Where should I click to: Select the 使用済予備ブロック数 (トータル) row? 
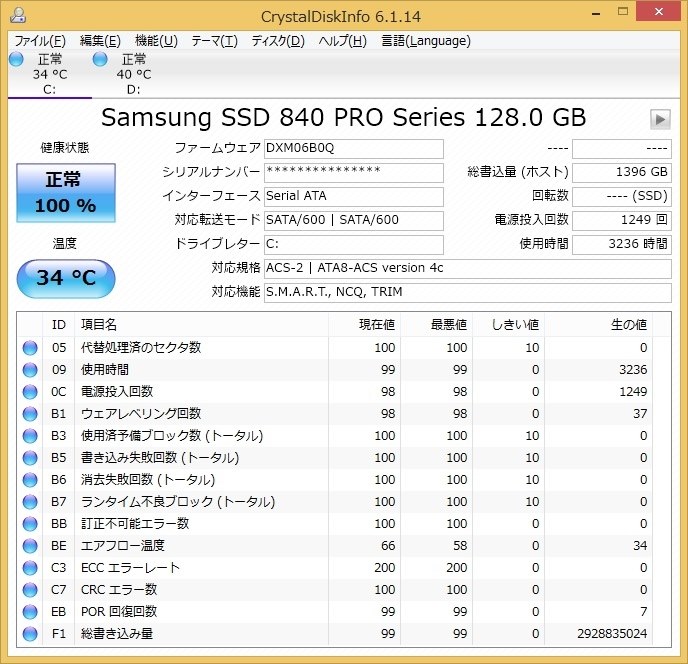click(x=344, y=436)
